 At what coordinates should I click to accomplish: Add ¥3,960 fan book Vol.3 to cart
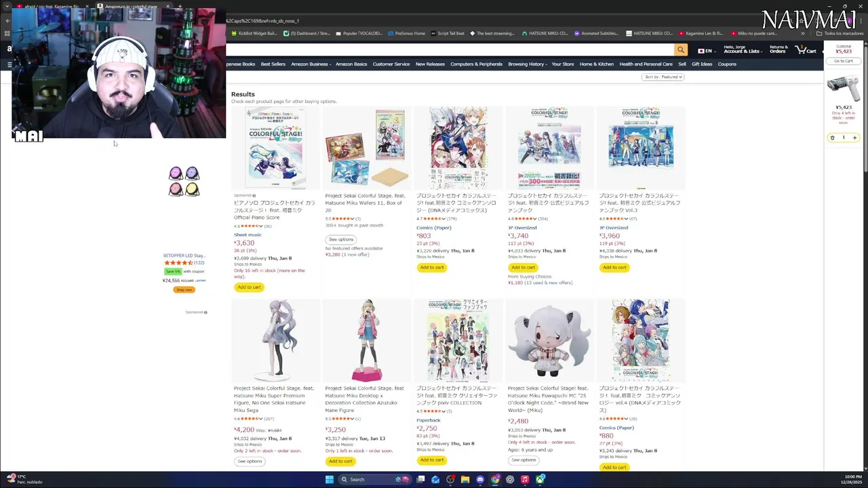614,267
